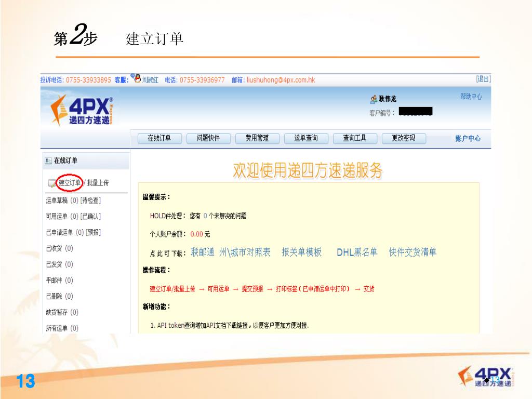Click the account balance 0.00 元

200,234
